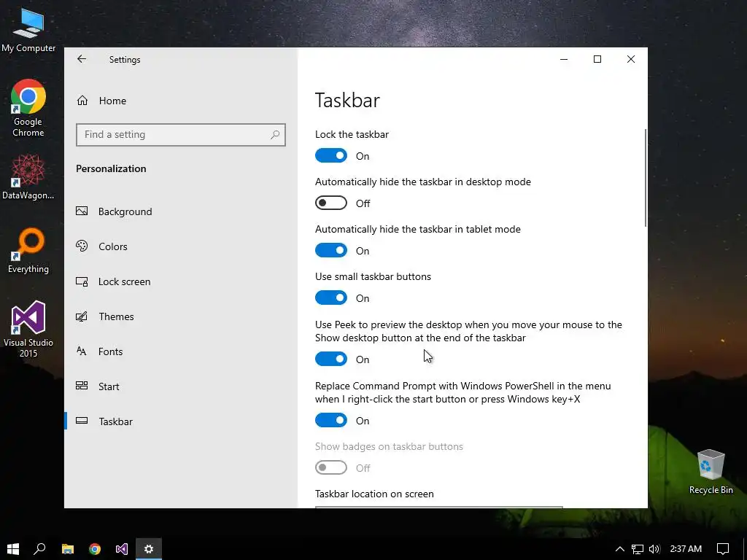This screenshot has width=747, height=560.
Task: Open taskbar search magnifier
Action: coord(40,549)
